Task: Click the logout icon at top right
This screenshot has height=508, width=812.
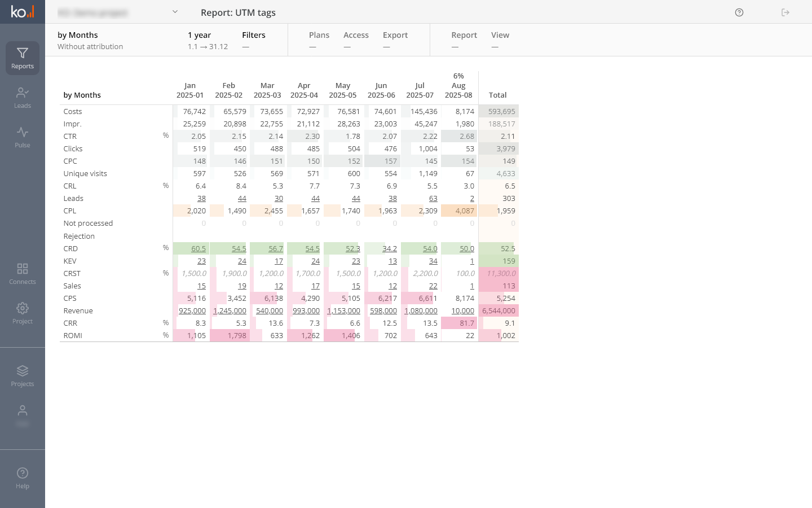Action: [785, 12]
